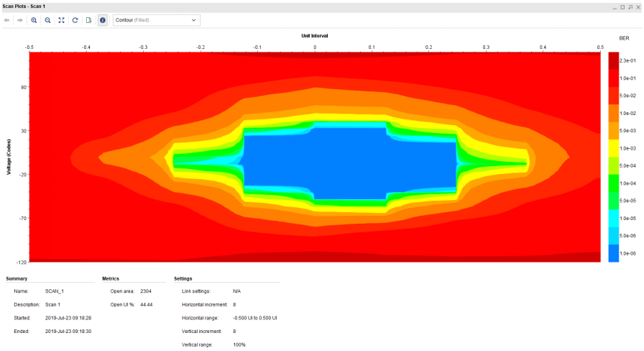
Task: Select the started time 2019-Jul-23 09:18:28
Action: [68, 318]
